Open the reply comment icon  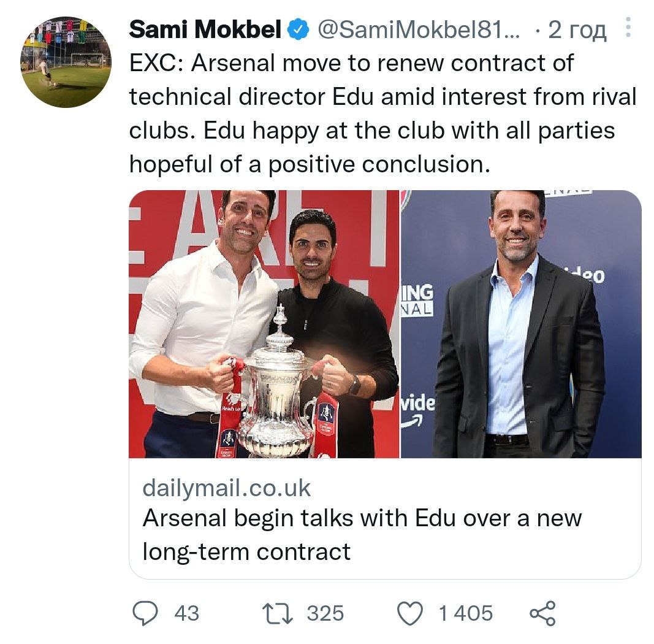pos(145,613)
